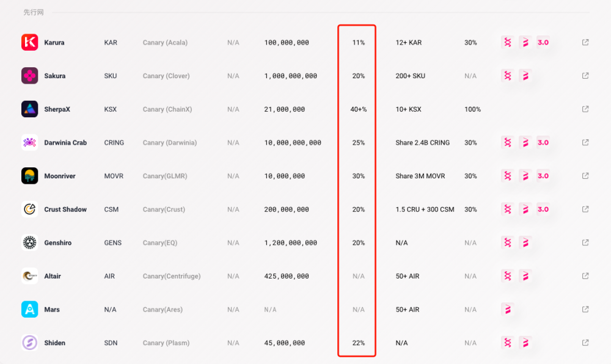Image resolution: width=611 pixels, height=364 pixels.
Task: Click the Shiden project logo
Action: point(29,343)
